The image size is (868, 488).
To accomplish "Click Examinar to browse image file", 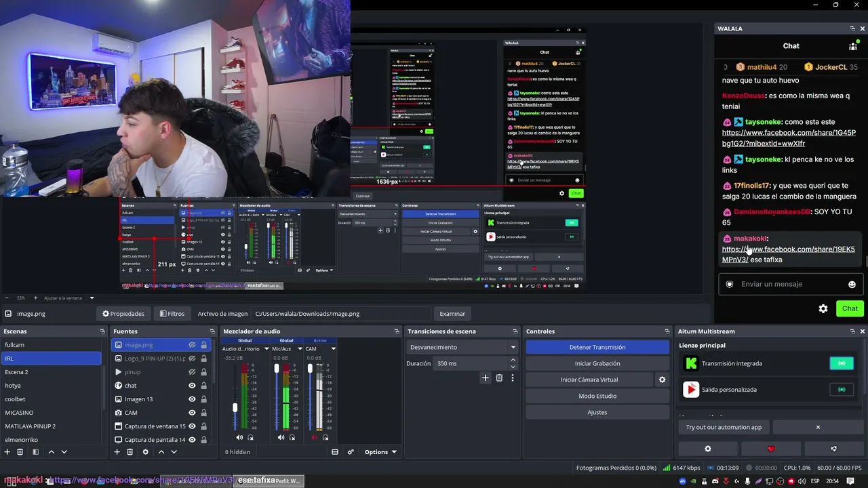I will pos(452,314).
